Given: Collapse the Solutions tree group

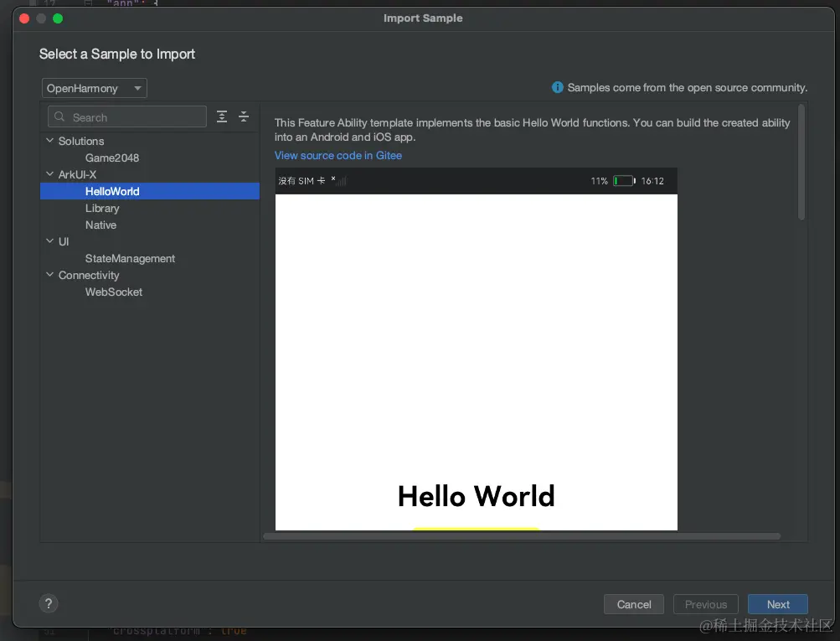Looking at the screenshot, I should tap(49, 141).
